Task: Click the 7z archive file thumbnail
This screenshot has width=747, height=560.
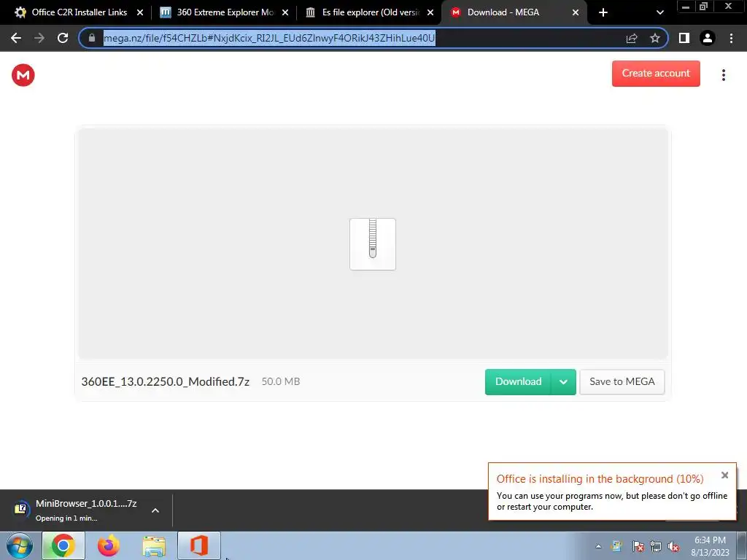Action: 373,244
